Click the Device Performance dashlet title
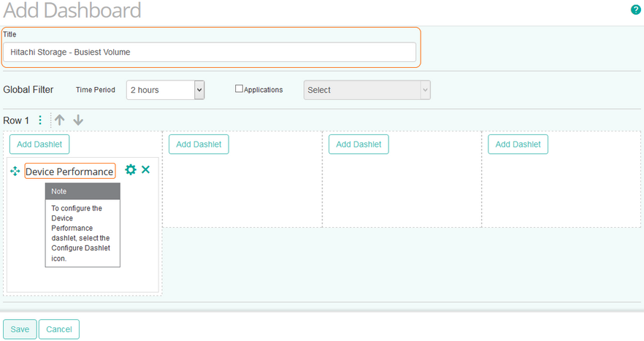Image resolution: width=644 pixels, height=341 pixels. (69, 172)
